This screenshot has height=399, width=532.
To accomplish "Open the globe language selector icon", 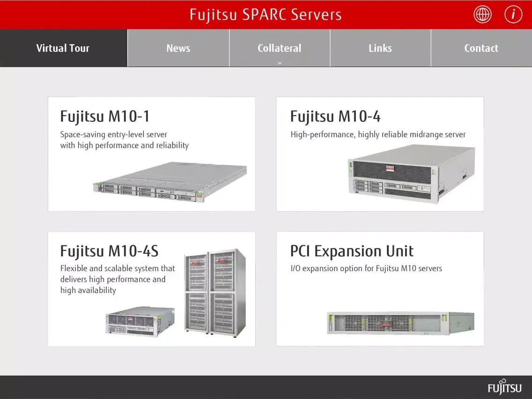I will (x=482, y=15).
